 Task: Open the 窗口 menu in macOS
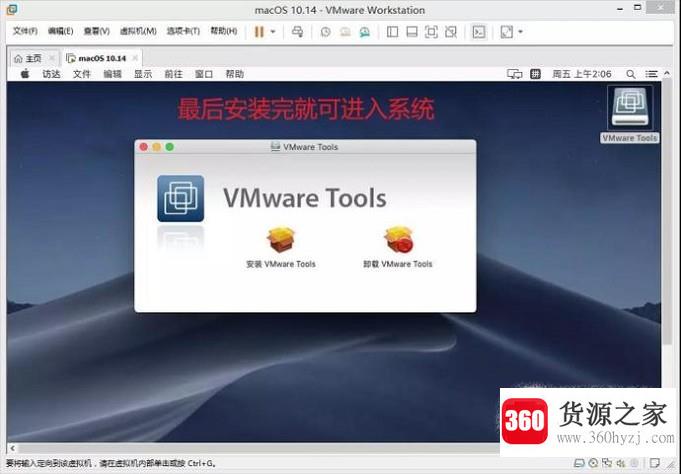(x=204, y=74)
